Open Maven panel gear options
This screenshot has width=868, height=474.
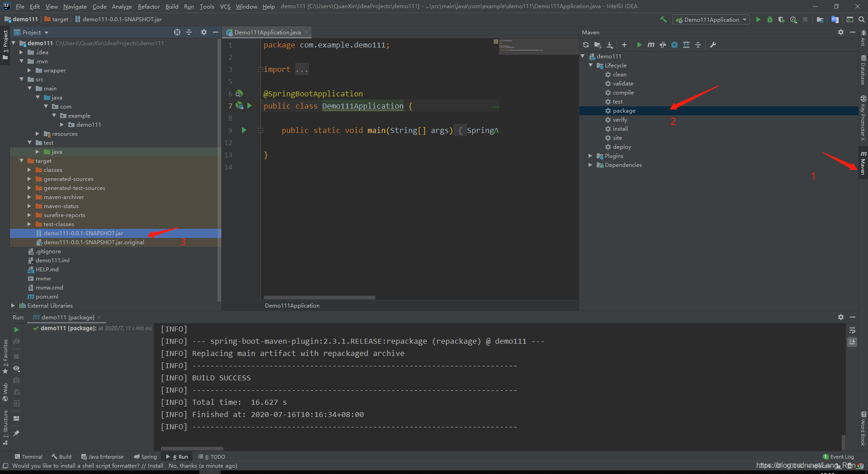point(840,32)
